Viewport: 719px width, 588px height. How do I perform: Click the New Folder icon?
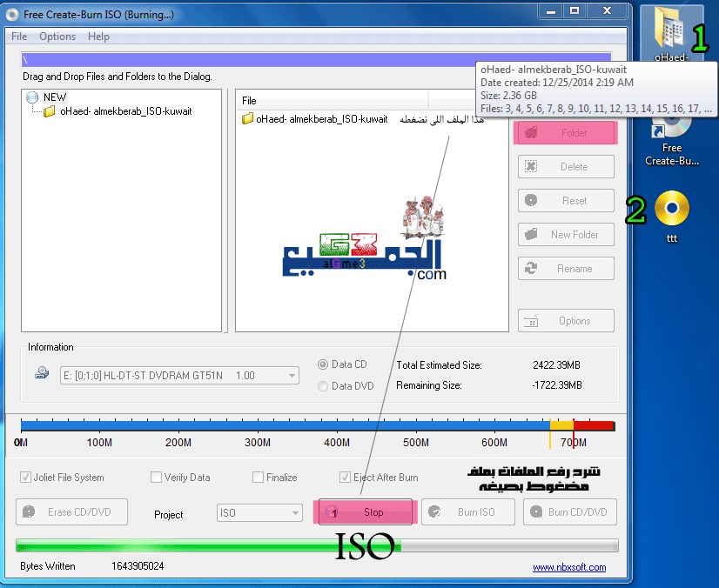[531, 234]
